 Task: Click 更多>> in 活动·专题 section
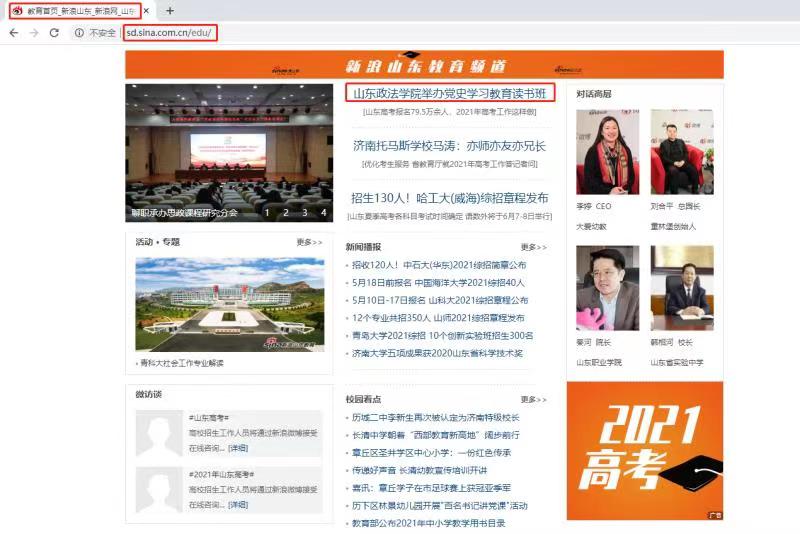point(309,242)
